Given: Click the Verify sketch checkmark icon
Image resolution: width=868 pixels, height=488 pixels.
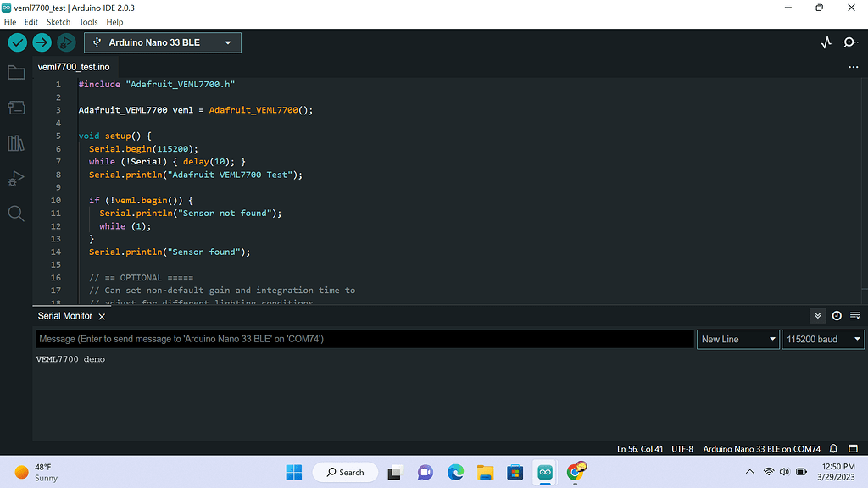Looking at the screenshot, I should 17,42.
